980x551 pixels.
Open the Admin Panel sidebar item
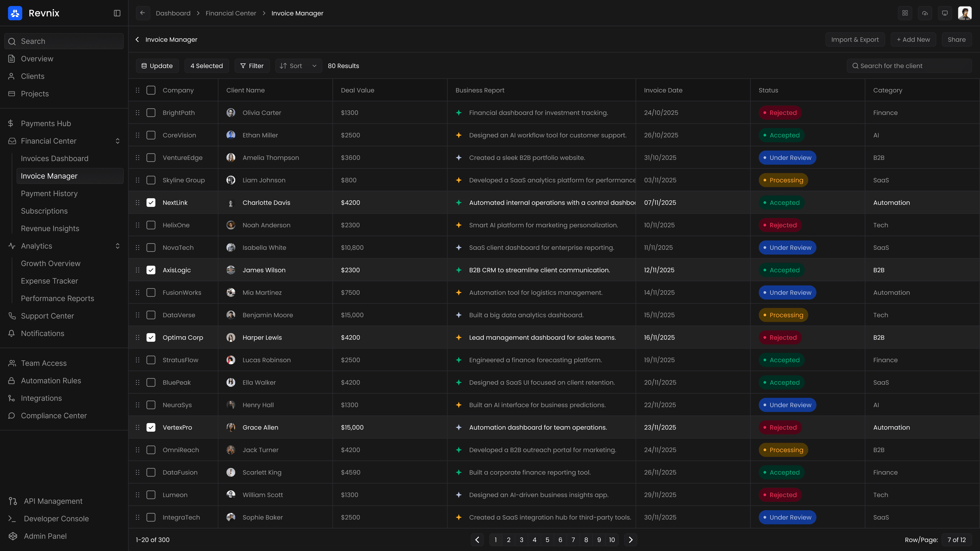(45, 536)
